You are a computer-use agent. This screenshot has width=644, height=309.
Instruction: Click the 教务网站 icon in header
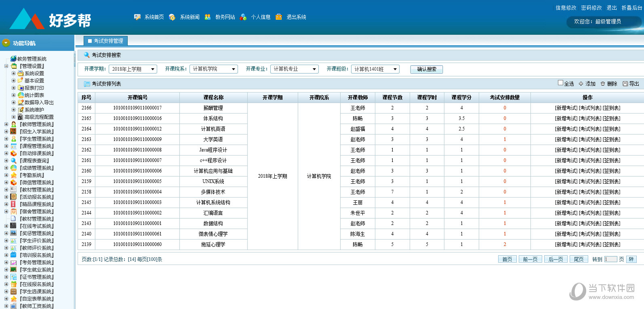(208, 17)
